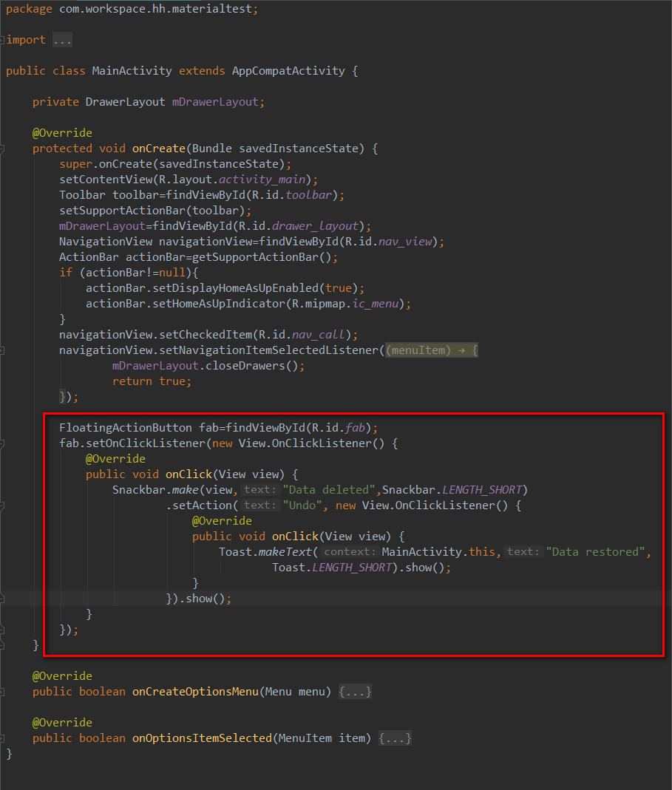
Task: Click 'DrawerLayout' type on the private field line
Action: click(x=125, y=102)
